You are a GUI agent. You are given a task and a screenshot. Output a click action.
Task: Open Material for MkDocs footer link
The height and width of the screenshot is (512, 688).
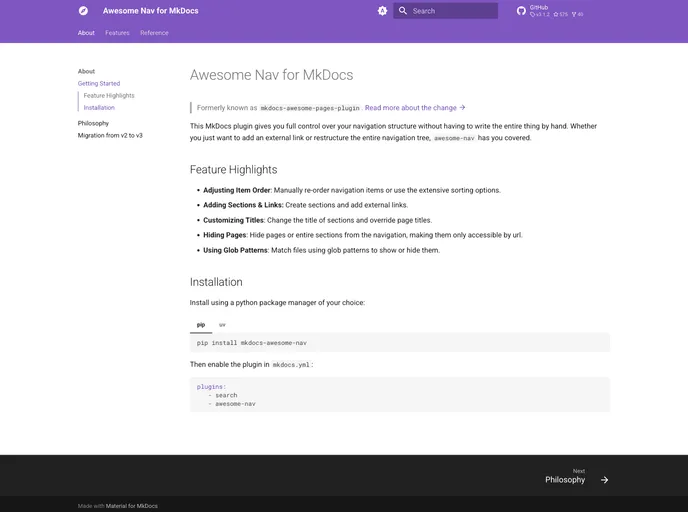[x=132, y=506]
